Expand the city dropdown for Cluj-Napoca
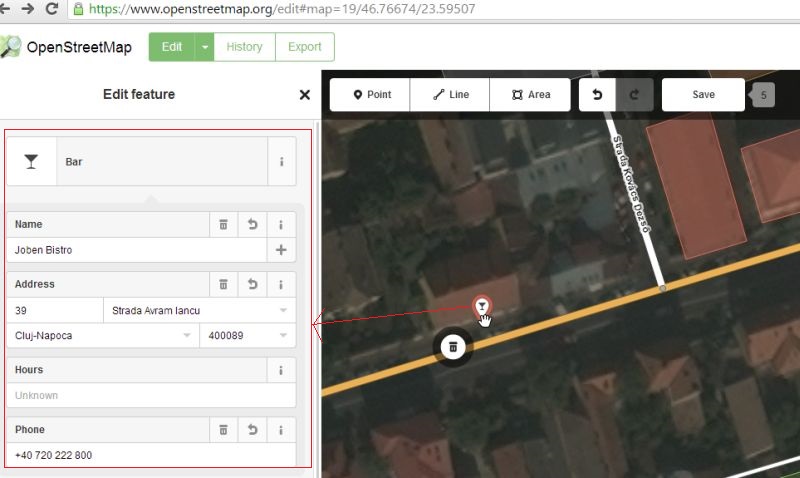 click(187, 335)
